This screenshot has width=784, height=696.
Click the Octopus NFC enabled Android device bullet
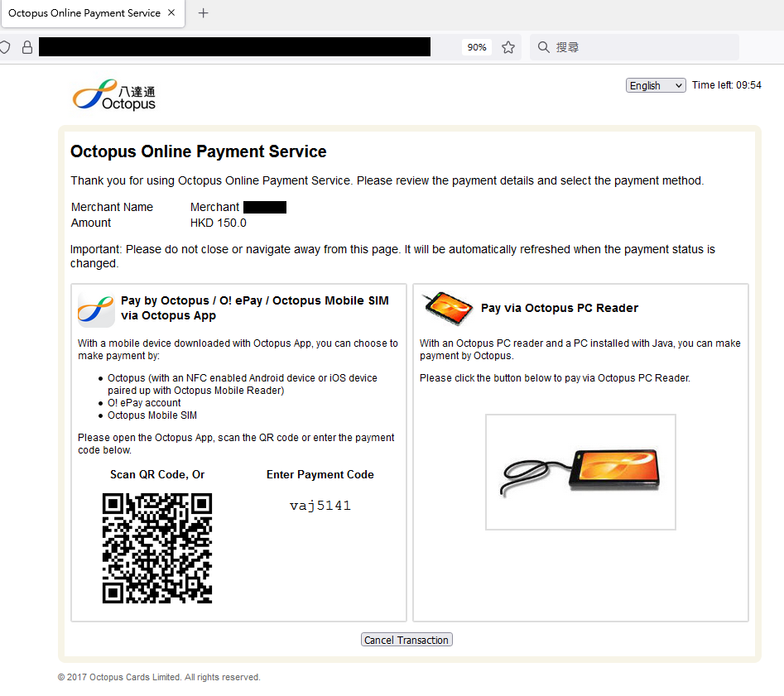[243, 384]
